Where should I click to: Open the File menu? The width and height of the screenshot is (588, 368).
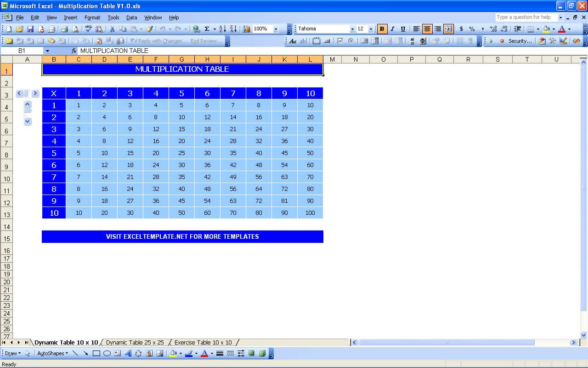point(20,17)
